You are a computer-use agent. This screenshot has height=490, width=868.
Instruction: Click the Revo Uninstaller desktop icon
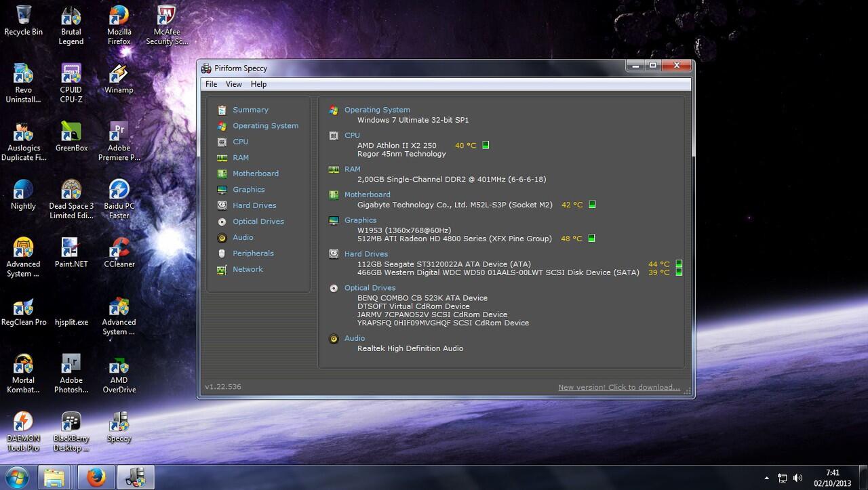24,84
